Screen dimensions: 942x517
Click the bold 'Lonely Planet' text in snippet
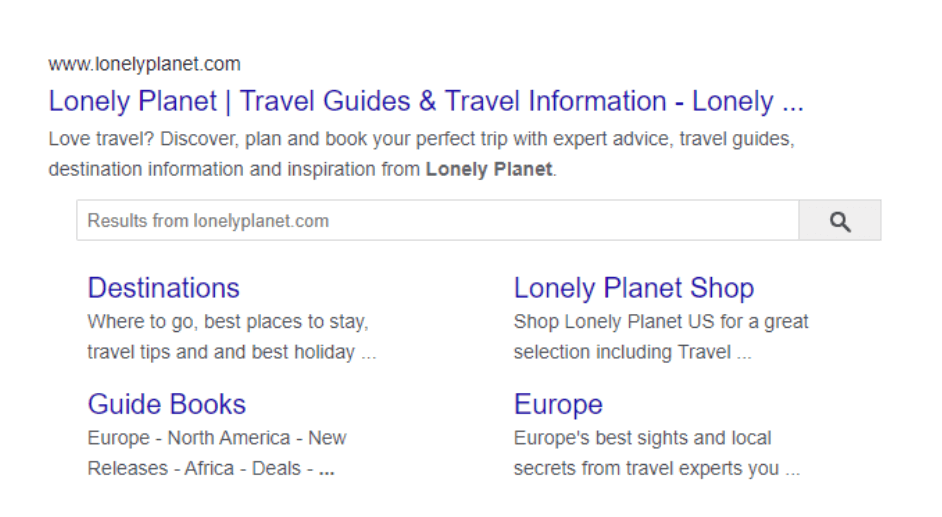click(x=488, y=169)
